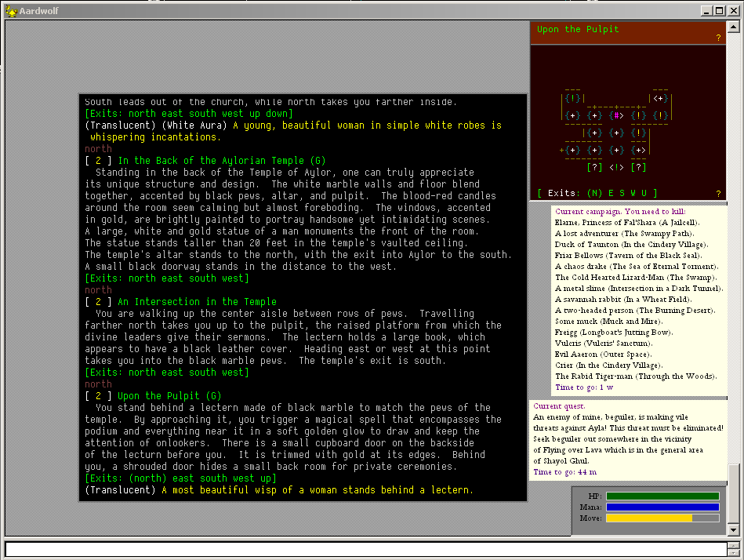This screenshot has width=744, height=560.
Task: Click the <+} room at the map's top right
Action: click(660, 99)
